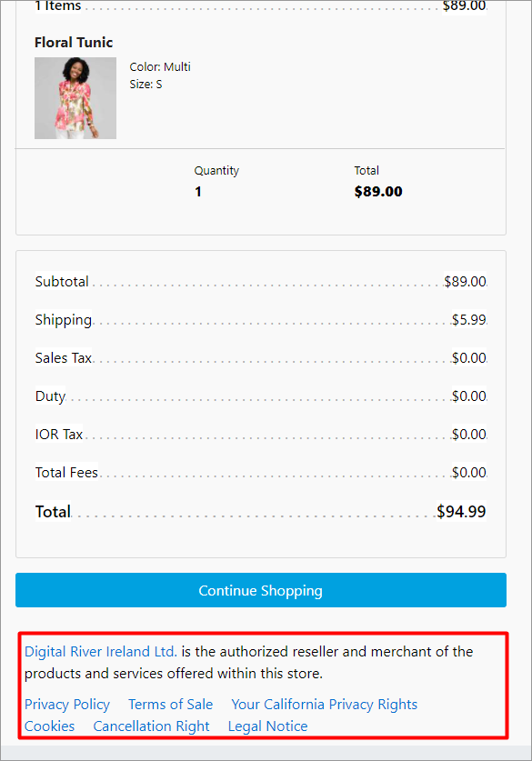Click the Shipping amount $5.99
This screenshot has width=532, height=761.
click(x=469, y=320)
